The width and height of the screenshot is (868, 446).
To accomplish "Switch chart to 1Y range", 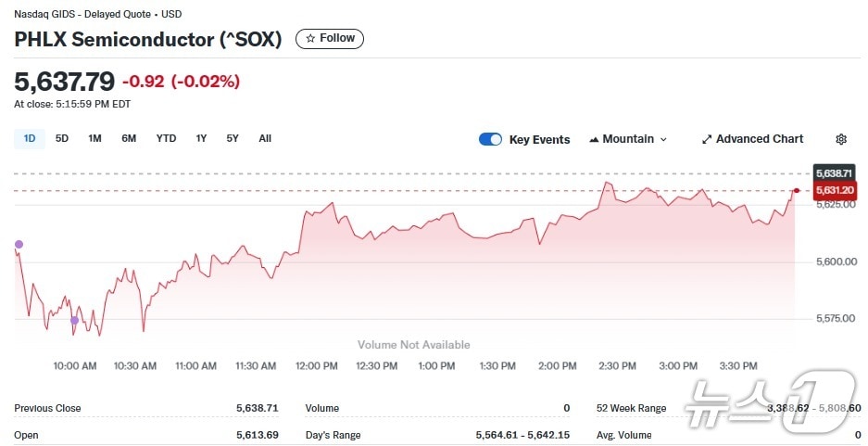I will pos(201,139).
